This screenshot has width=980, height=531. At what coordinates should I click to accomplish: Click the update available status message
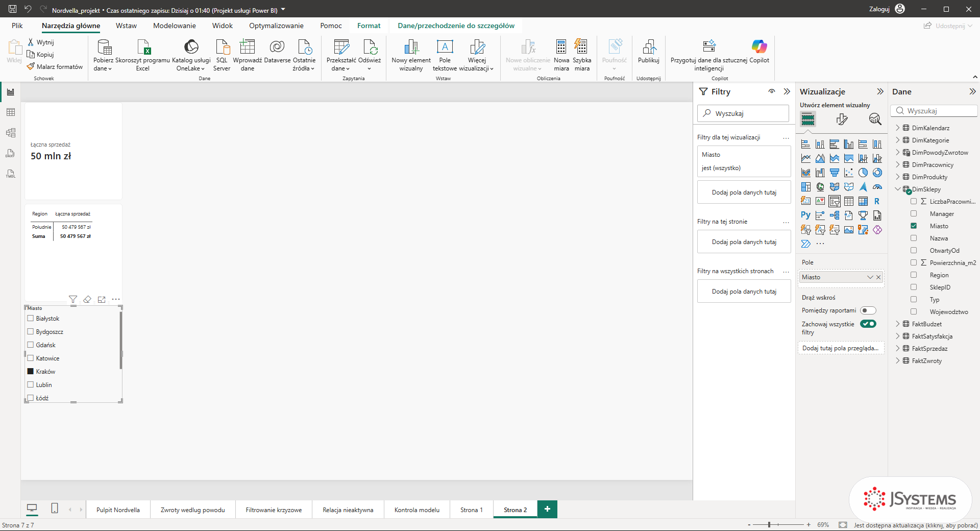click(x=916, y=525)
